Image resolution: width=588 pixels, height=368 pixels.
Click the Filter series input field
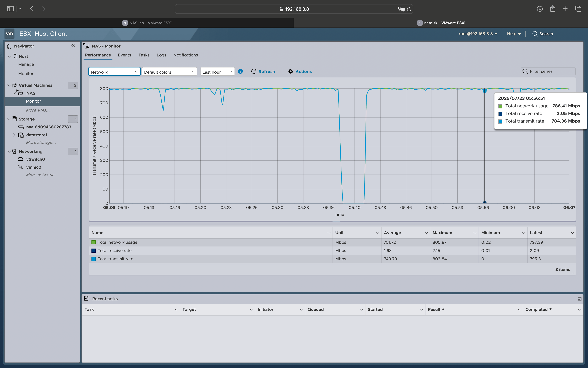pyautogui.click(x=551, y=71)
